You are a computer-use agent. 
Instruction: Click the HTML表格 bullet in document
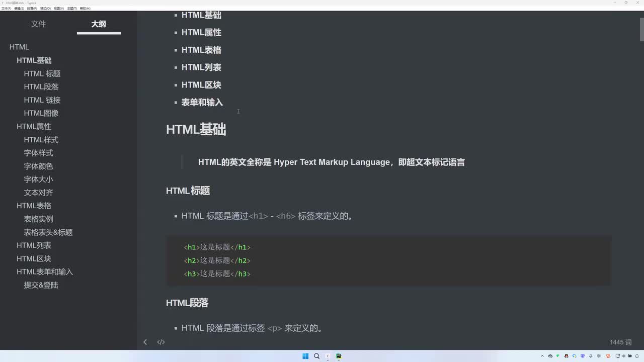click(x=201, y=50)
